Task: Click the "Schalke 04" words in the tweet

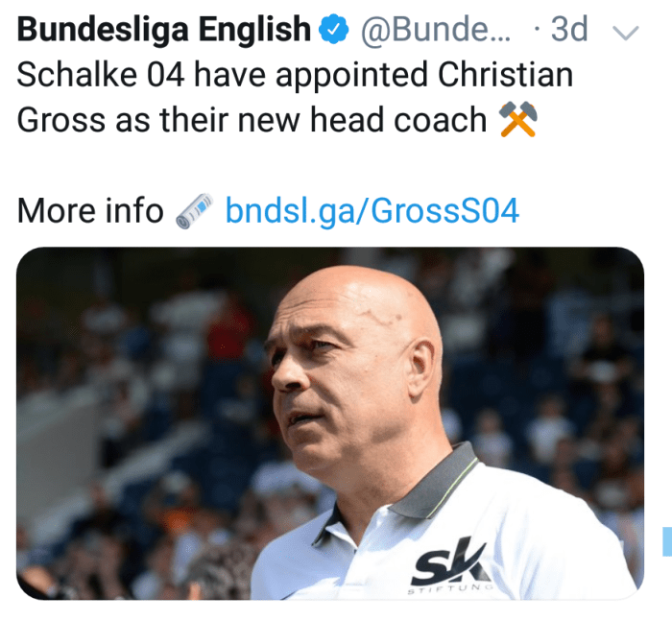Action: [x=100, y=75]
